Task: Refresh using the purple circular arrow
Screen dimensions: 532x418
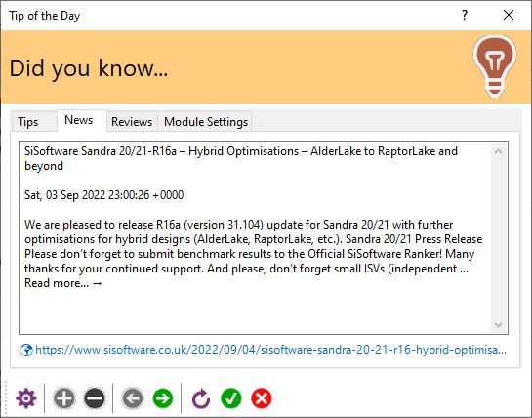Action: [201, 397]
